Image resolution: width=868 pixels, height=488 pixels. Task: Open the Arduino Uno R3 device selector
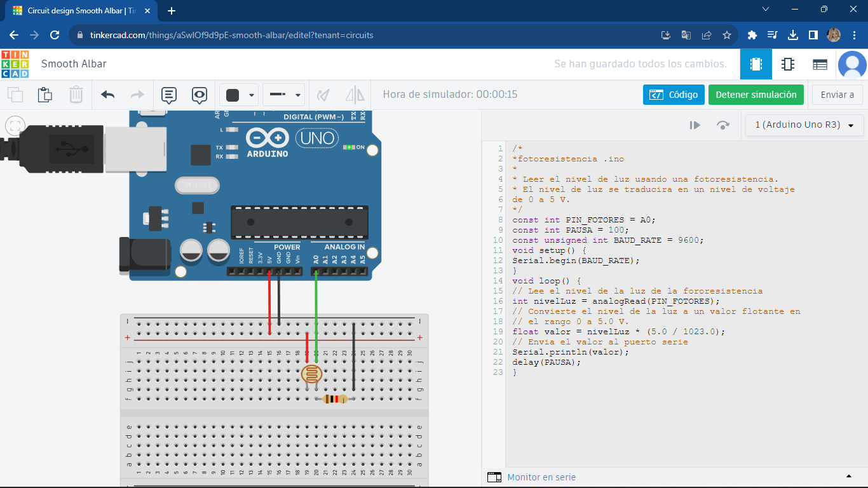pyautogui.click(x=804, y=125)
